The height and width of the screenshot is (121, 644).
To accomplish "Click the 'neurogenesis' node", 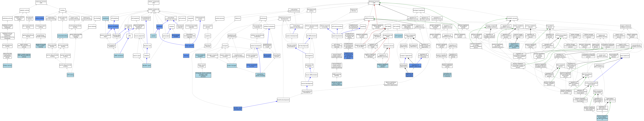I will click(309, 56).
